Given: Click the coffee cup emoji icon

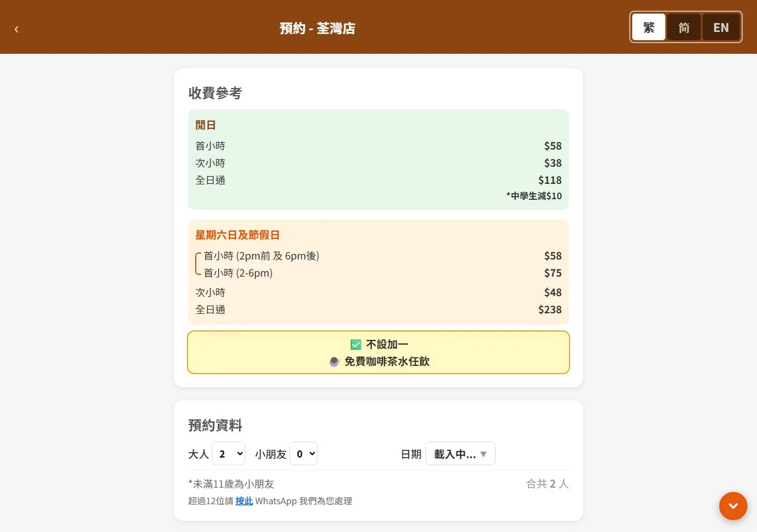Looking at the screenshot, I should 334,362.
